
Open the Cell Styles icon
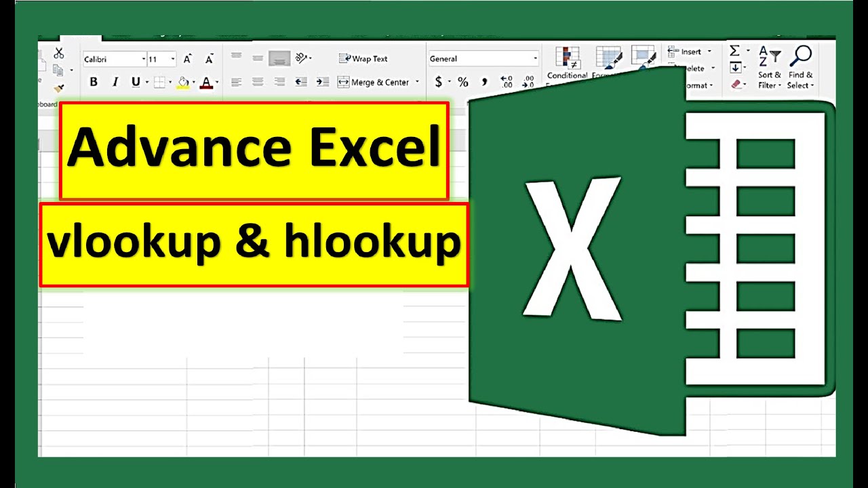642,59
